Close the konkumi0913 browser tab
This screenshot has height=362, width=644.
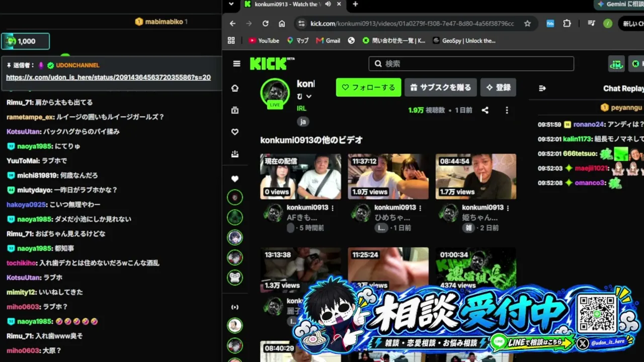tap(340, 4)
